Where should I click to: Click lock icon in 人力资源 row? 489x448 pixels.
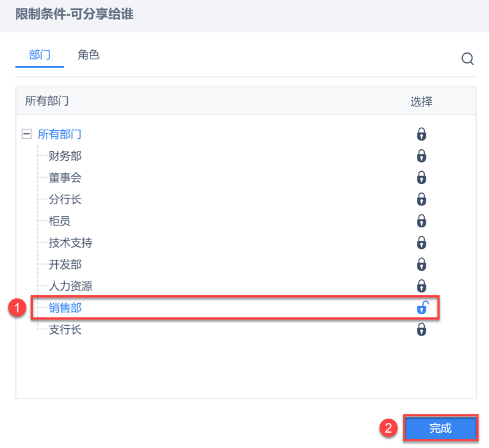tap(421, 286)
